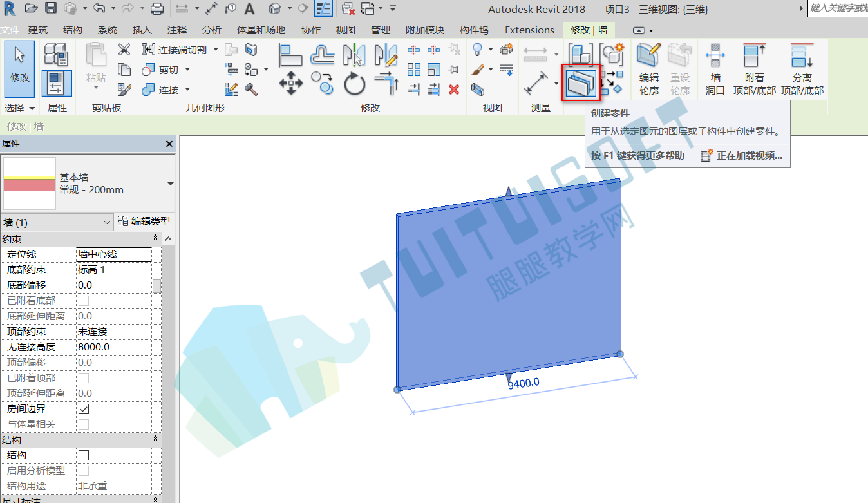This screenshot has width=868, height=503.
Task: Select the Align tool in the modify panel
Action: pyautogui.click(x=291, y=55)
